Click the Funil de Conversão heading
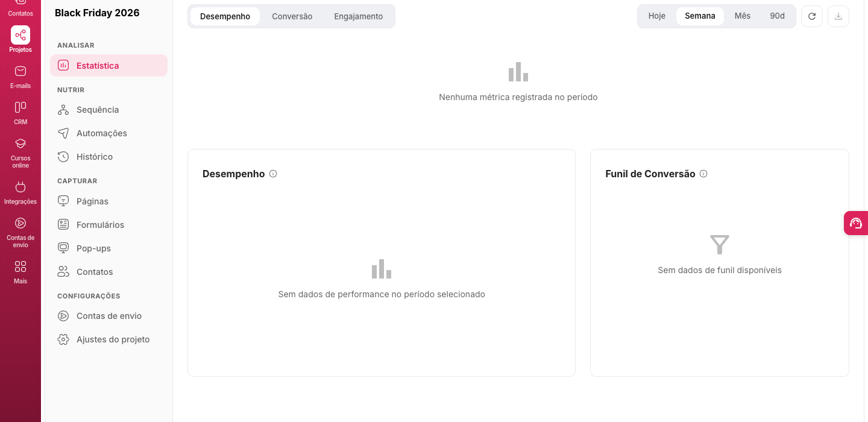Image resolution: width=868 pixels, height=422 pixels. click(650, 174)
